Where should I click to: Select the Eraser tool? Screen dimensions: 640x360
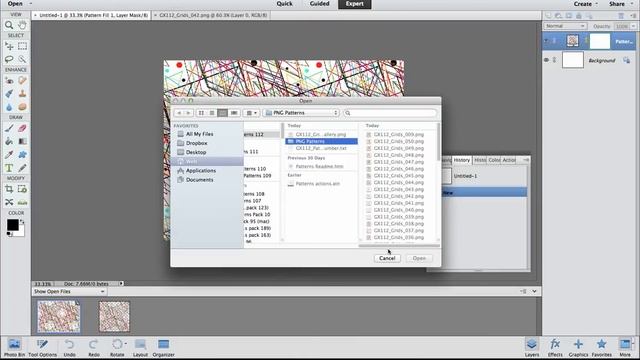(x=22, y=128)
